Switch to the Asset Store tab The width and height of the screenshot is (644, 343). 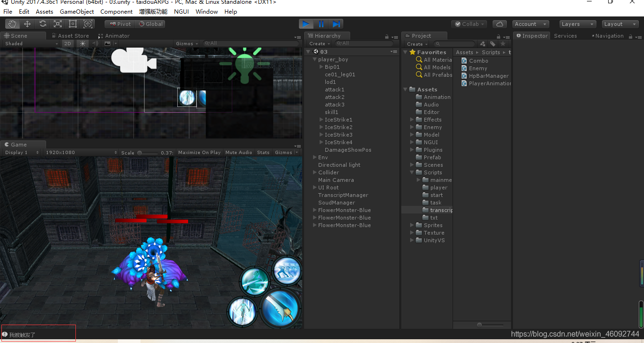click(69, 36)
